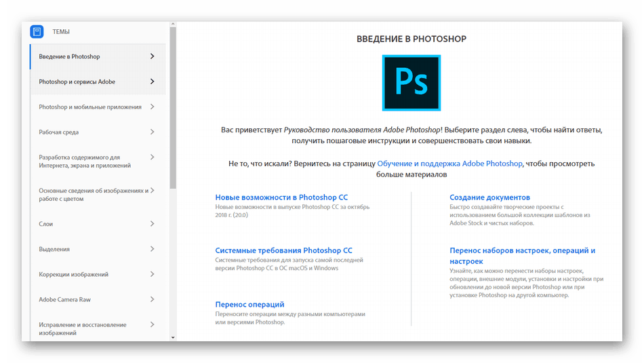
Task: Open the Коррекции изображений topic
Action: tap(73, 274)
